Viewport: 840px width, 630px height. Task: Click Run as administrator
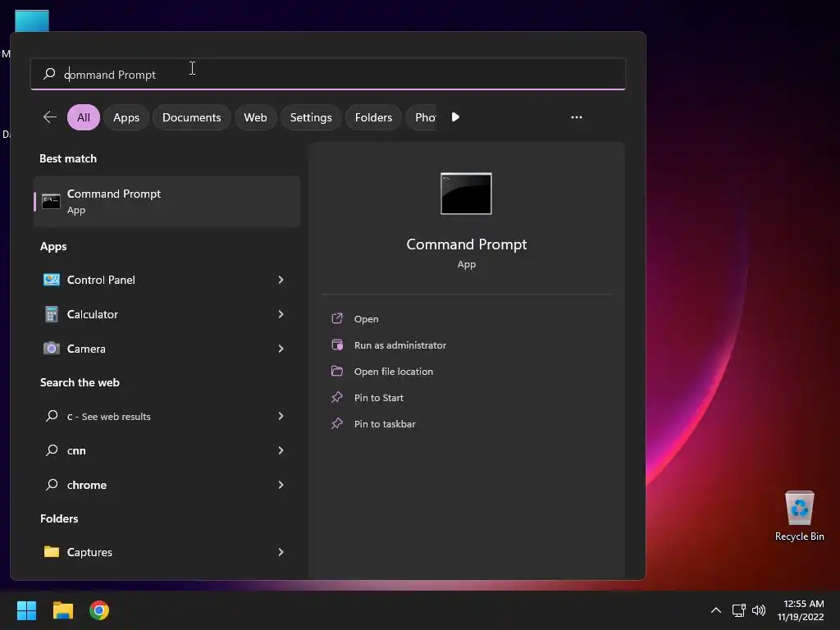400,345
